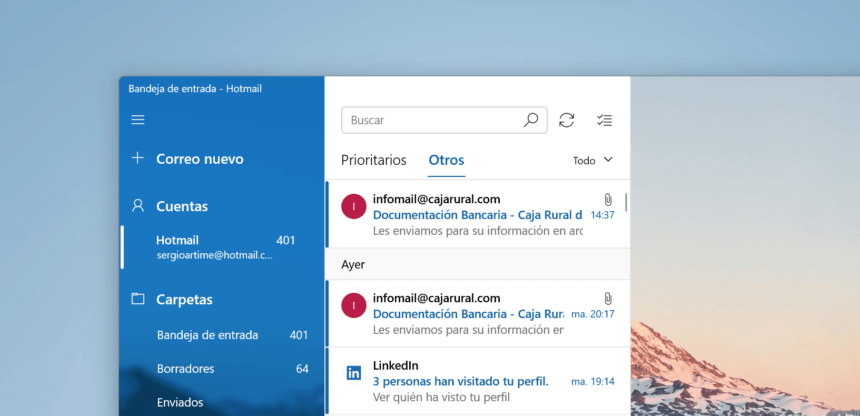Select the Otros tab
This screenshot has height=416, width=860.
pos(446,160)
